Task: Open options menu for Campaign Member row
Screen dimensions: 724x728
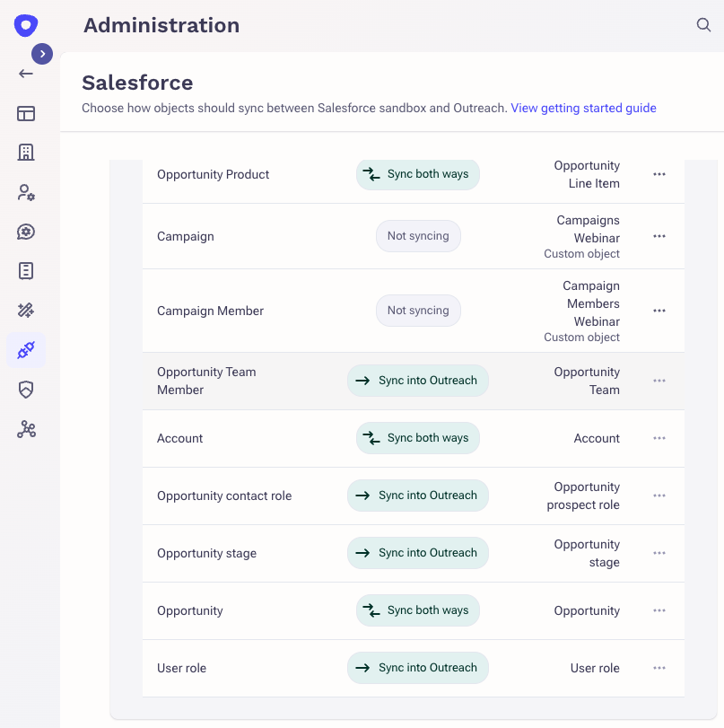Action: click(x=659, y=311)
